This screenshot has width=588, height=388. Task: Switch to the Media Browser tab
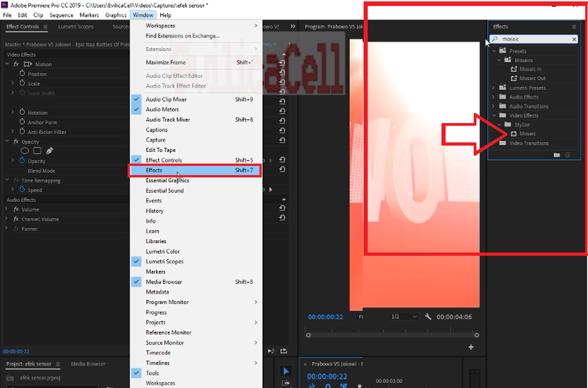[88, 364]
